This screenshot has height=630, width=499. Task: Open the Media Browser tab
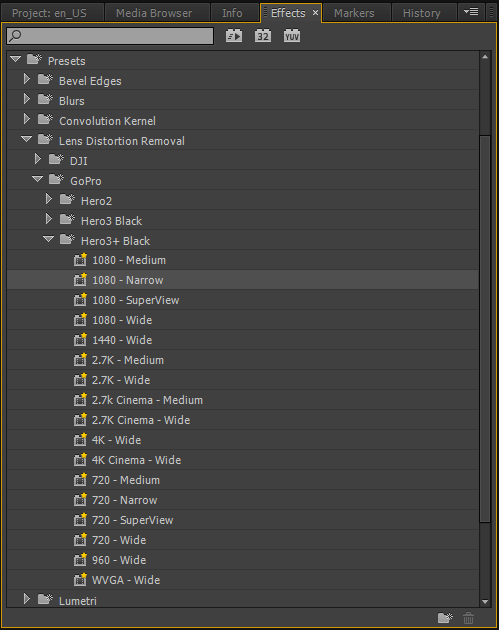157,13
